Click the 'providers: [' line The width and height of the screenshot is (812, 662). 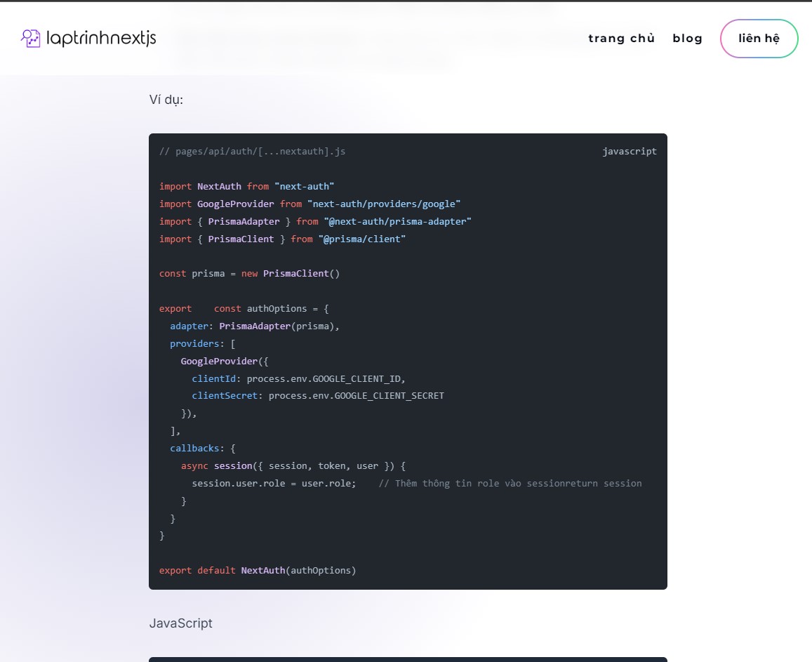(x=203, y=344)
